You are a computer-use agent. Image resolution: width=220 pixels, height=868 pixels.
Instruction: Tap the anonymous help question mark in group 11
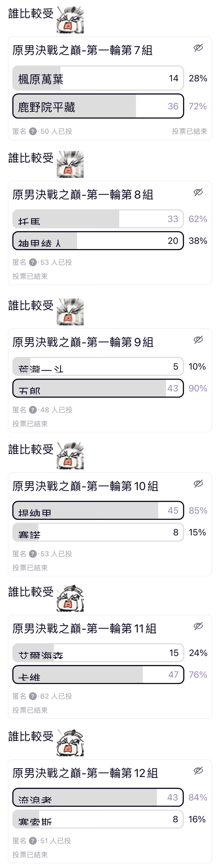[x=33, y=696]
